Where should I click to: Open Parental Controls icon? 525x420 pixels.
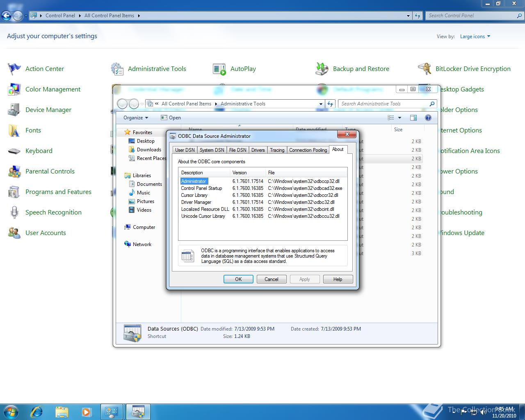14,171
